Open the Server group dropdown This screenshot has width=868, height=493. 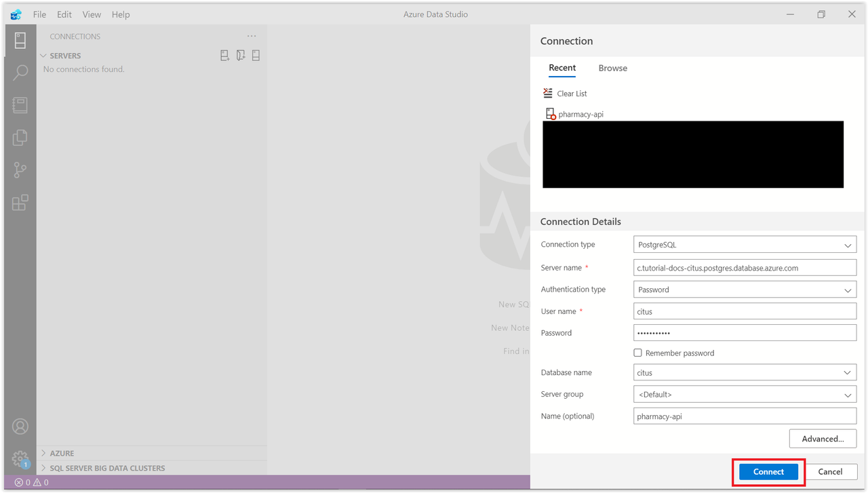[x=745, y=395]
